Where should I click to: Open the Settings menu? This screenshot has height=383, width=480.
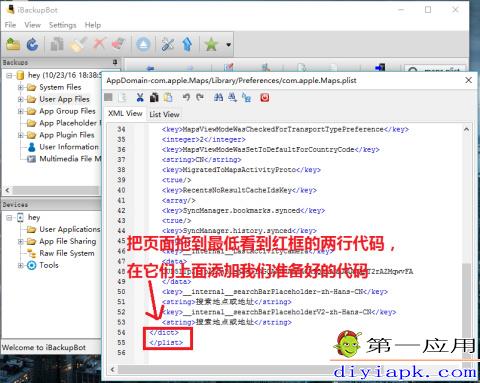(62, 25)
